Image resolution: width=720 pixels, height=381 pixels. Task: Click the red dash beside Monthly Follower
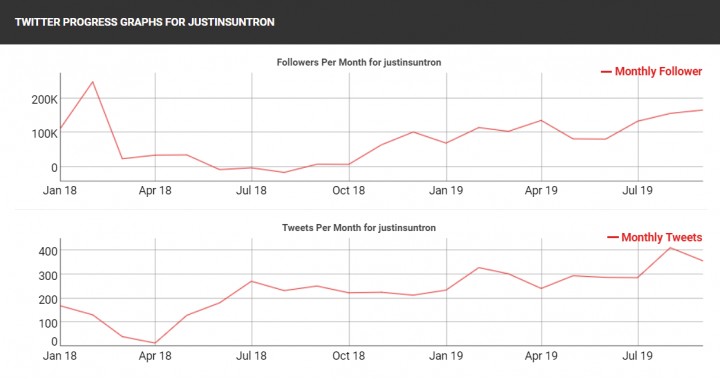coord(606,72)
